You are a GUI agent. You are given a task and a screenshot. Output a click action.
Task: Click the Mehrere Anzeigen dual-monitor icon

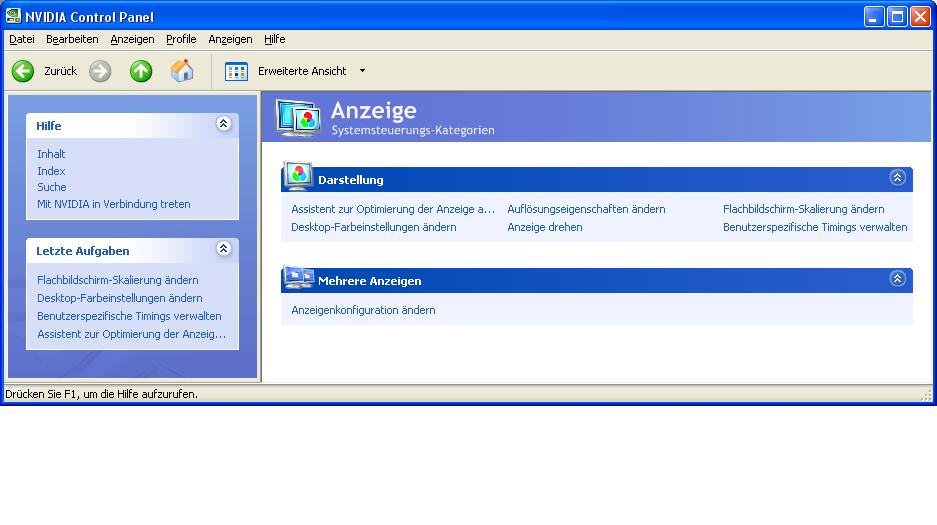click(x=298, y=279)
